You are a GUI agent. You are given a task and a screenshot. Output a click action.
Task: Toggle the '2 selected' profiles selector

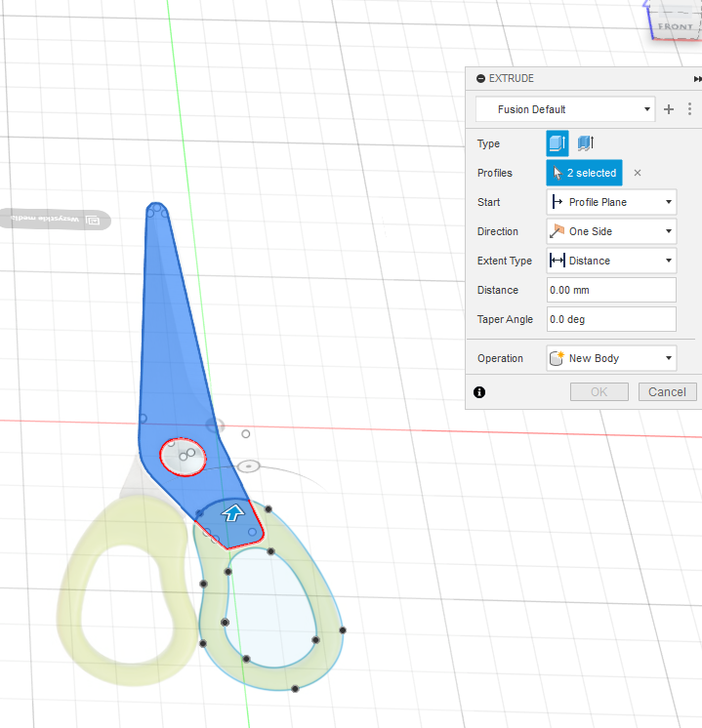click(583, 173)
